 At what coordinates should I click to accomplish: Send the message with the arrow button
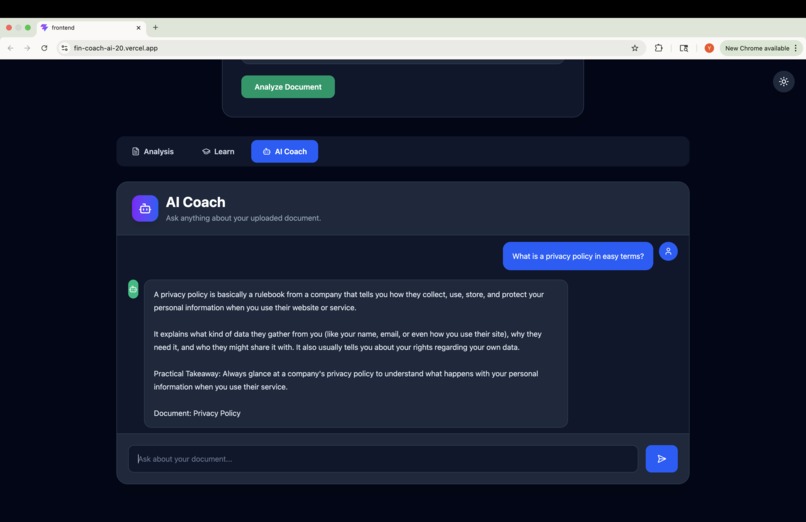[x=662, y=459]
